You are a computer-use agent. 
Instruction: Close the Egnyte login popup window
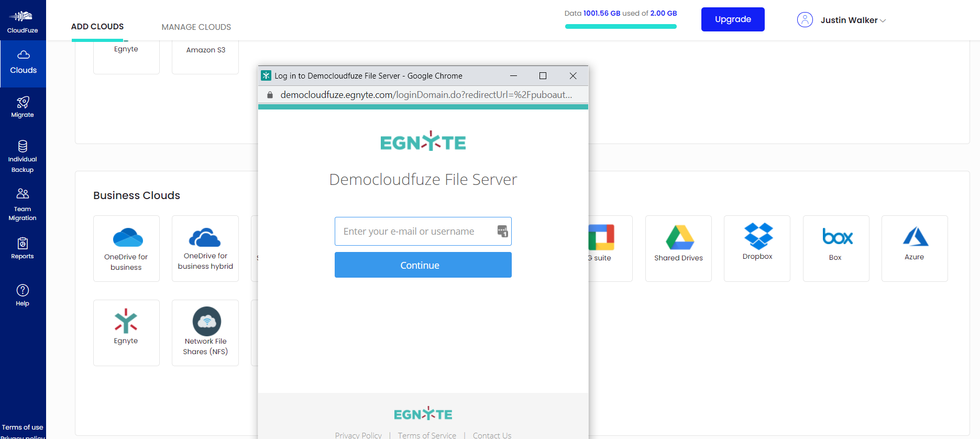pos(573,76)
